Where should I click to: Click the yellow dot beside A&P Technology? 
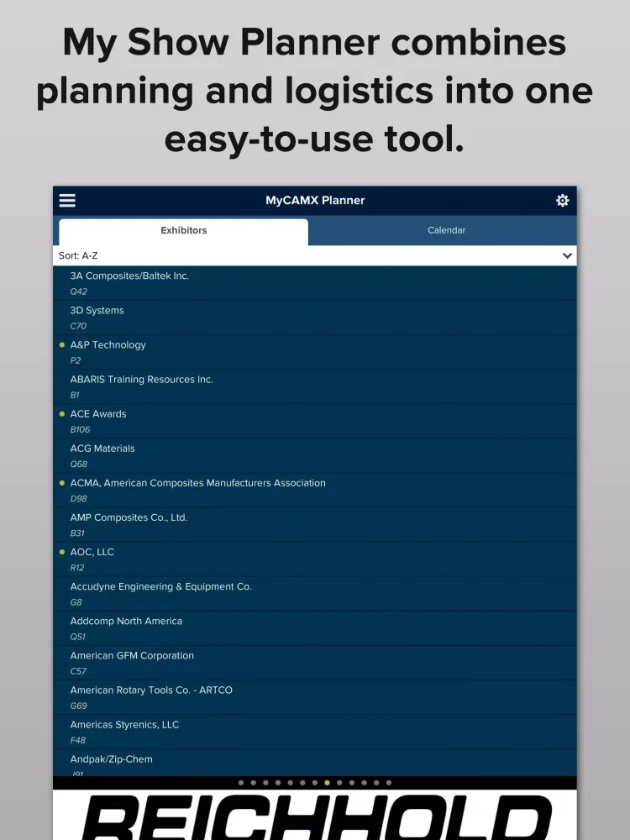pyautogui.click(x=62, y=345)
